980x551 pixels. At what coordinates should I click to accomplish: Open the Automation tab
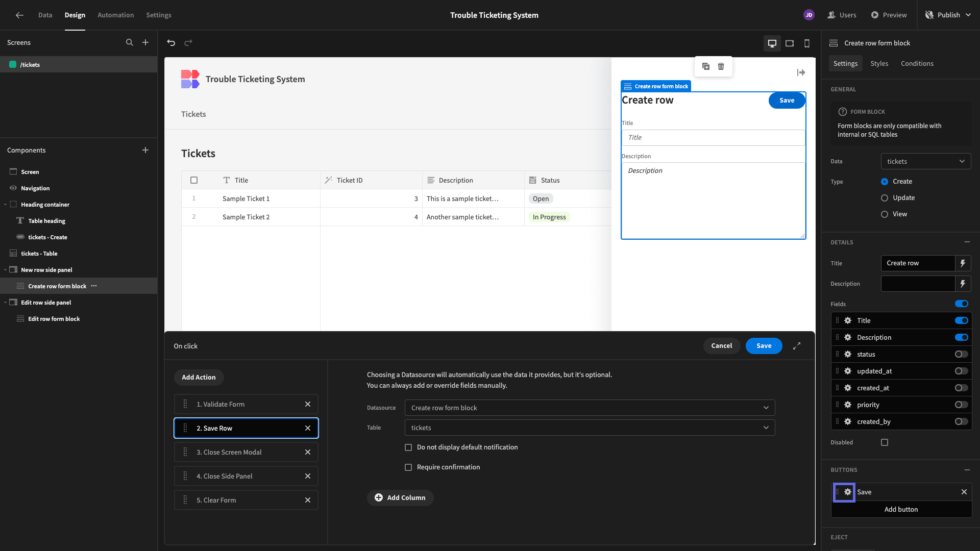(x=115, y=15)
